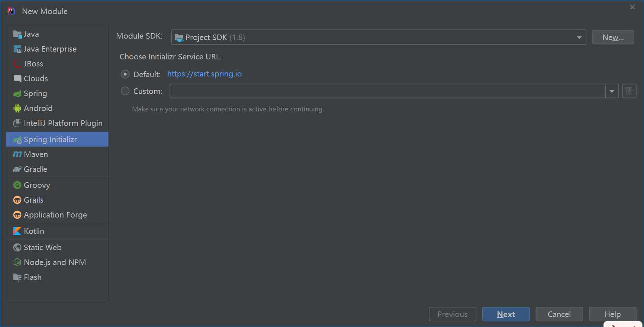Click the IntelliJ logo in the title bar
The image size is (644, 327).
[11, 11]
